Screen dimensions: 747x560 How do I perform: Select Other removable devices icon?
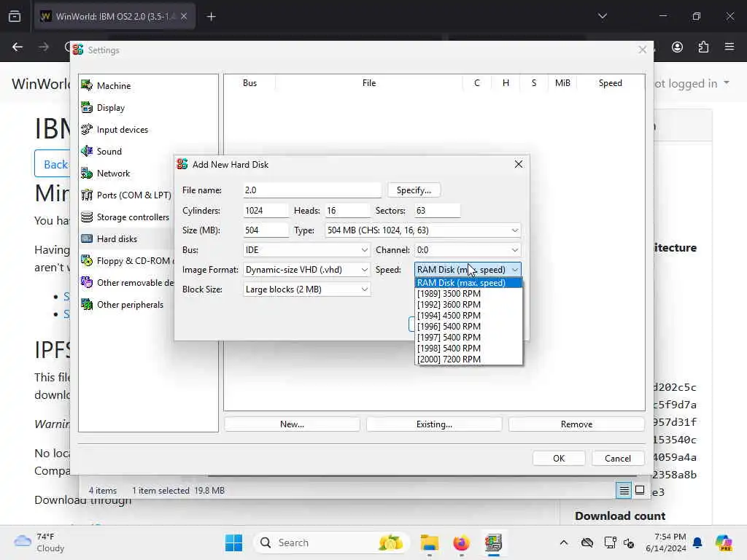coord(87,283)
